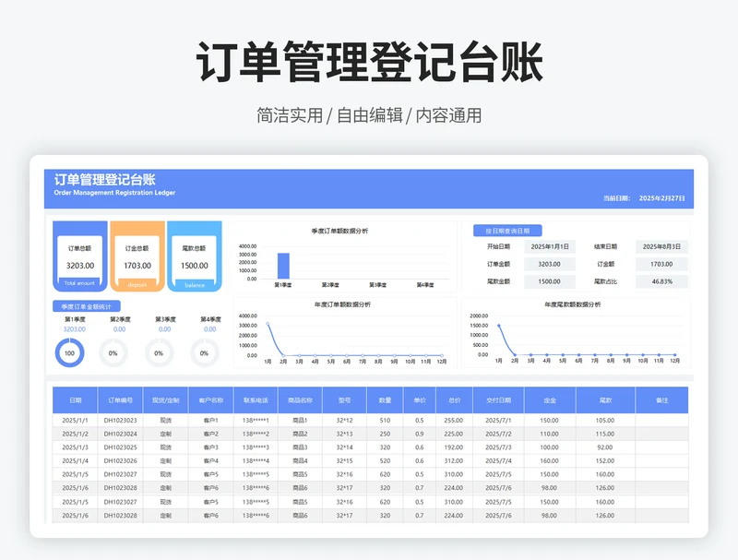Click the 第4季度 progress ring showing 0%

204,353
